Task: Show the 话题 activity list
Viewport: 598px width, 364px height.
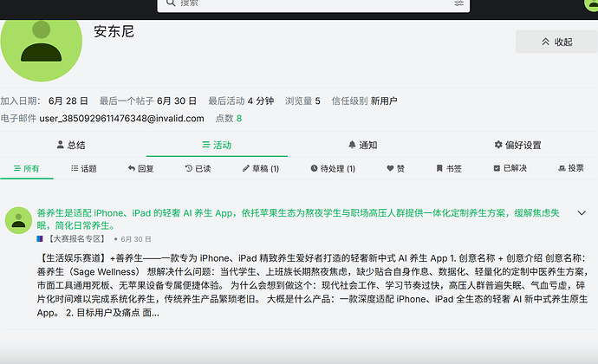Action: pos(84,168)
